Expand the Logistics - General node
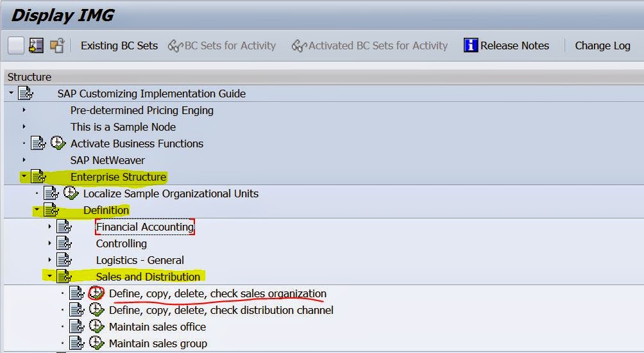 [49, 260]
